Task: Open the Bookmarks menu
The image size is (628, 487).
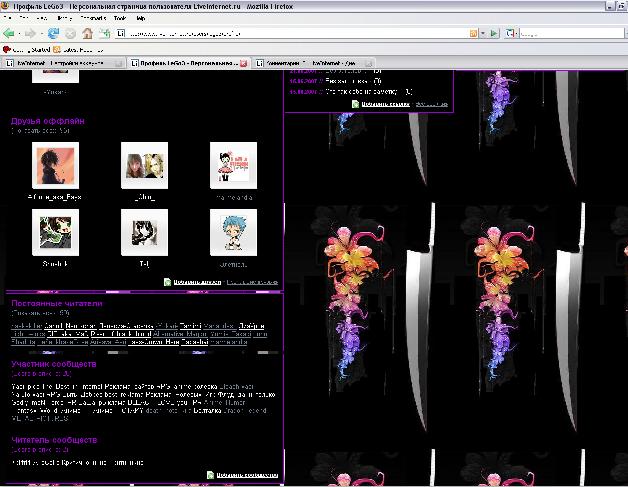Action: [93, 18]
